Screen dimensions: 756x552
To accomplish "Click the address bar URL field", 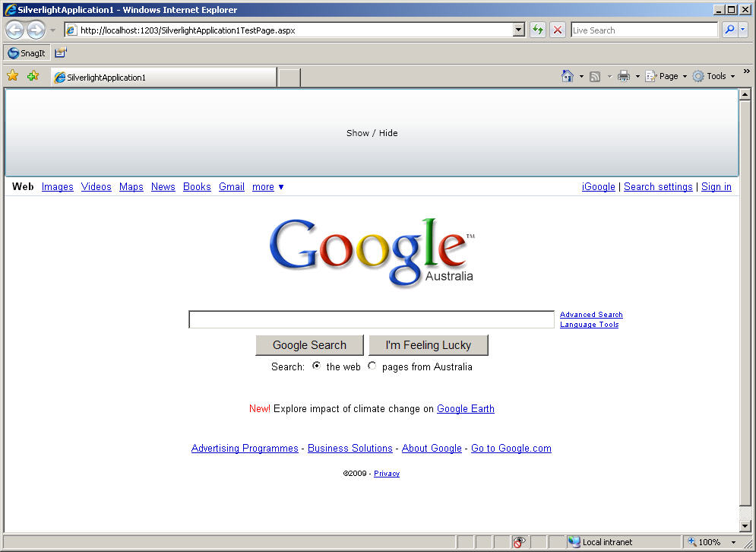I will click(x=289, y=30).
